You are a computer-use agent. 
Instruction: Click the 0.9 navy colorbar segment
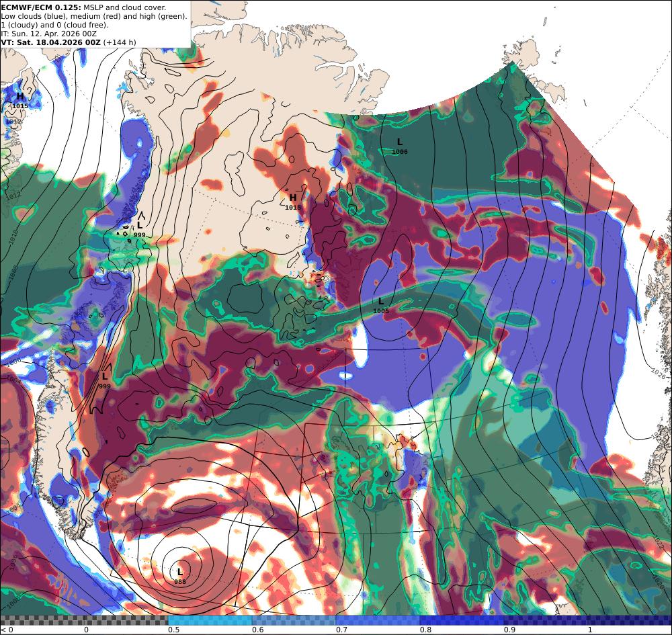(x=546, y=620)
